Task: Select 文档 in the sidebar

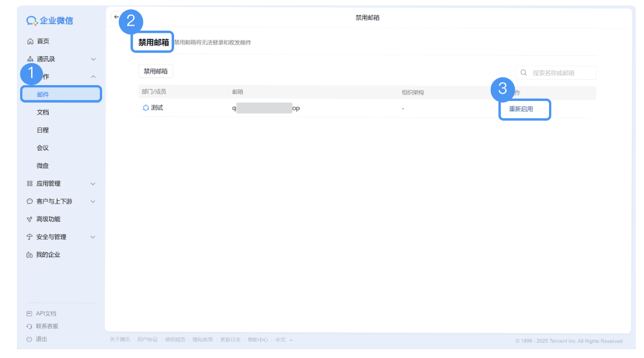Action: click(x=43, y=112)
